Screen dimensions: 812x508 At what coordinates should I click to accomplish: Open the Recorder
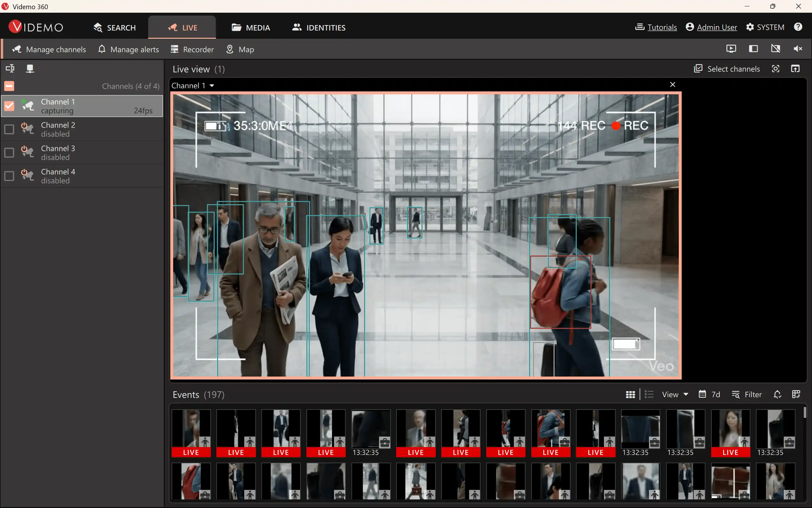click(x=192, y=50)
